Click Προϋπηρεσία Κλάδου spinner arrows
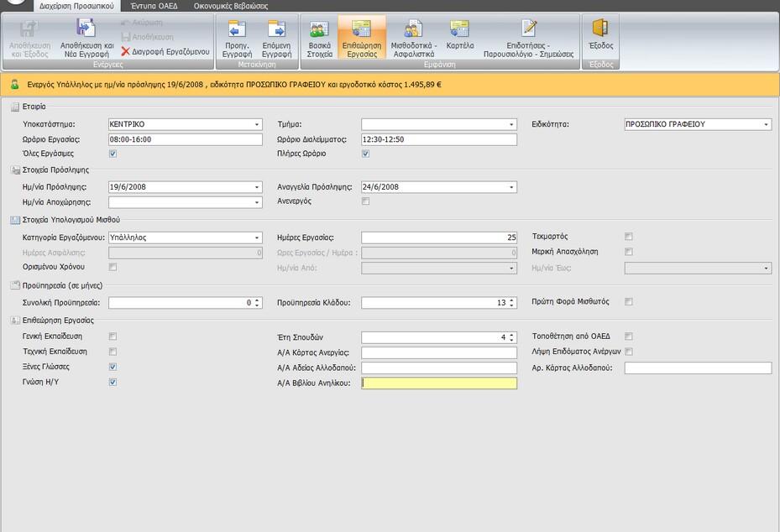The image size is (780, 532). click(x=511, y=302)
